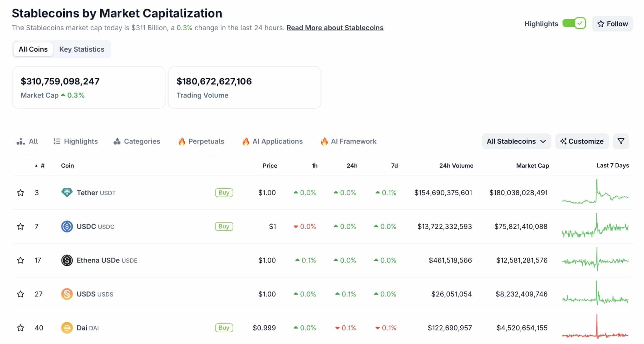Click the Follow button
The height and width of the screenshot is (344, 644).
click(x=612, y=23)
